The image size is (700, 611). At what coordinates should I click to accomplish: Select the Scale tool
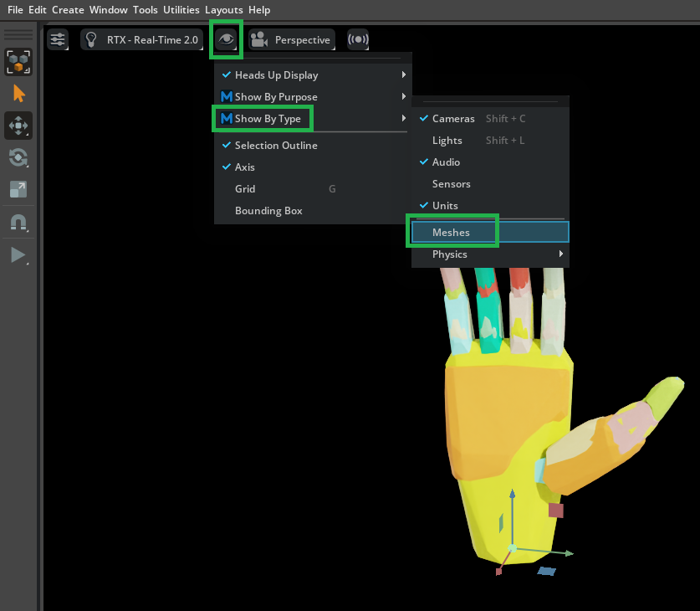[18, 189]
